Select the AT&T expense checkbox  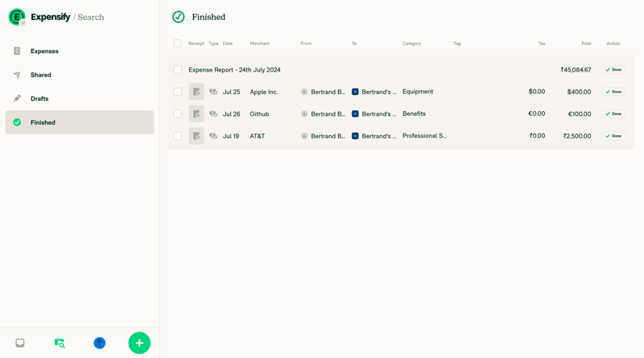pyautogui.click(x=177, y=136)
